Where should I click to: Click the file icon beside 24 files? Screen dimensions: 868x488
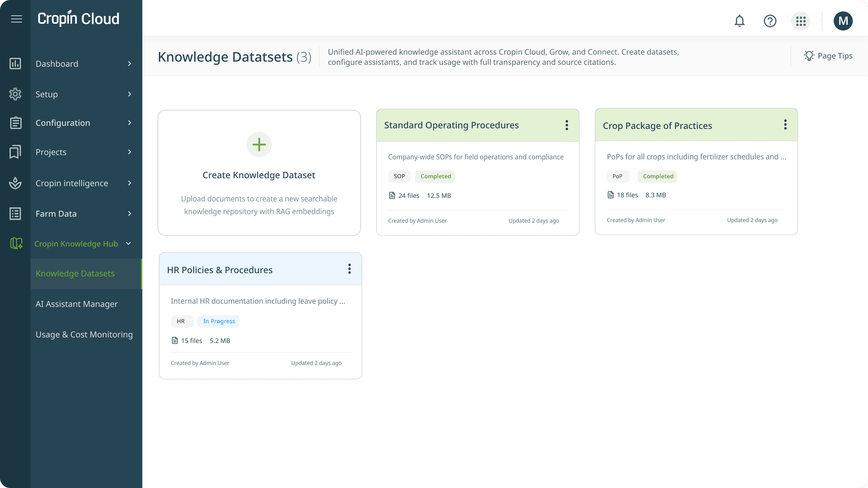pos(392,195)
